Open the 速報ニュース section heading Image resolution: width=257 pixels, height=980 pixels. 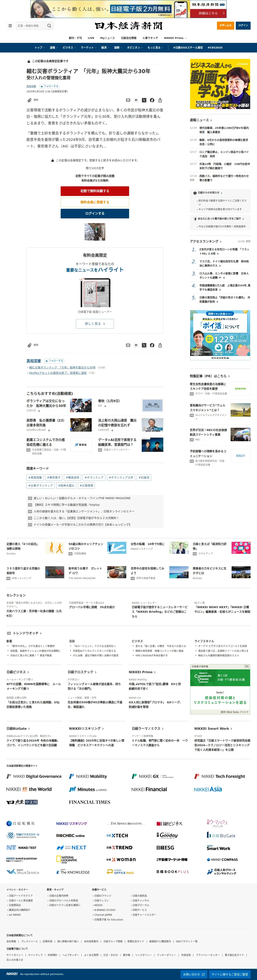coord(201,120)
